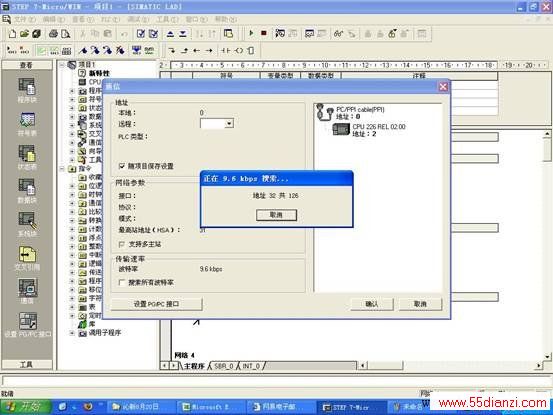Set PLC to RUN mode
The height and width of the screenshot is (415, 553).
(251, 33)
